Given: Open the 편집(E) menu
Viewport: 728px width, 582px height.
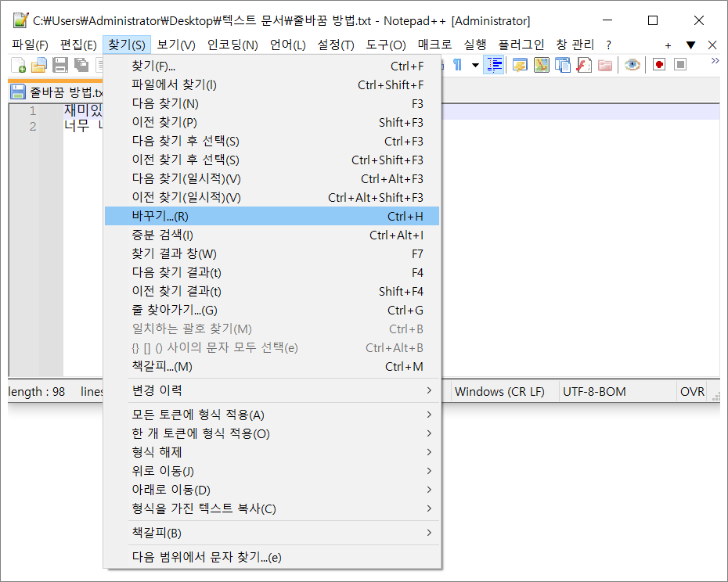Looking at the screenshot, I should 78,45.
